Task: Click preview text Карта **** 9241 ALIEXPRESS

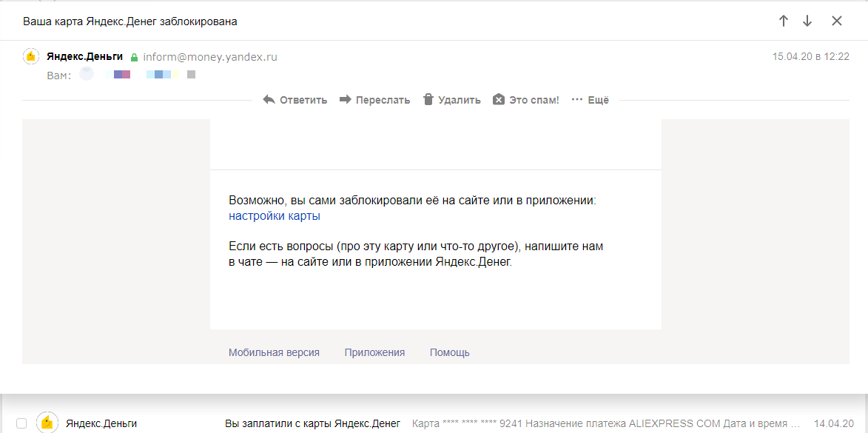Action: pyautogui.click(x=608, y=424)
